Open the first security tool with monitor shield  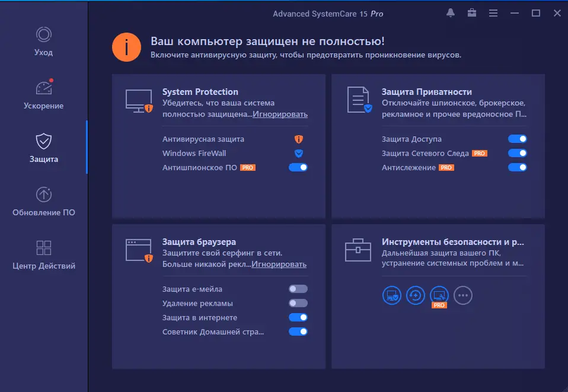tap(391, 295)
